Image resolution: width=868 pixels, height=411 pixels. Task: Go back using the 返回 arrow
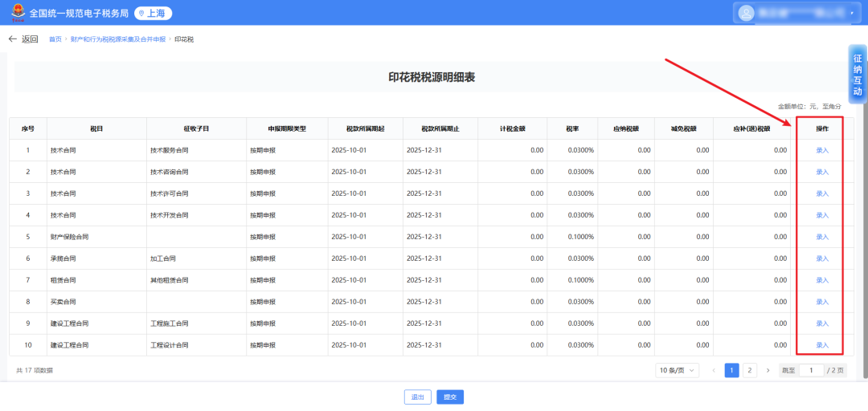[23, 39]
